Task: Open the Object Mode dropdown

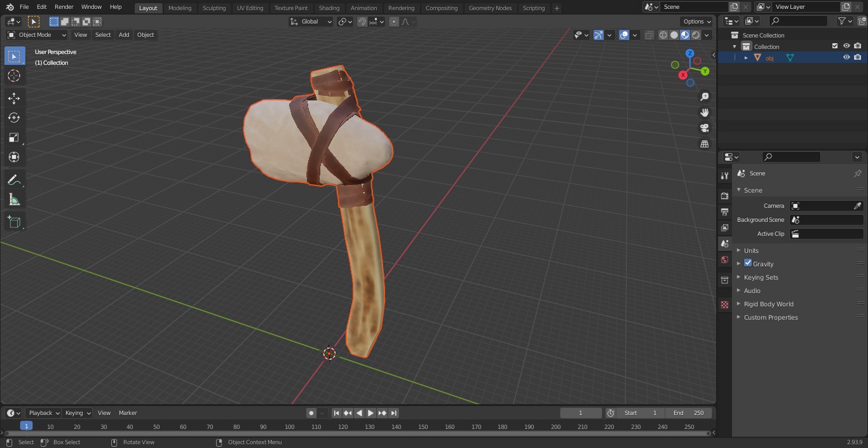Action: (x=37, y=35)
